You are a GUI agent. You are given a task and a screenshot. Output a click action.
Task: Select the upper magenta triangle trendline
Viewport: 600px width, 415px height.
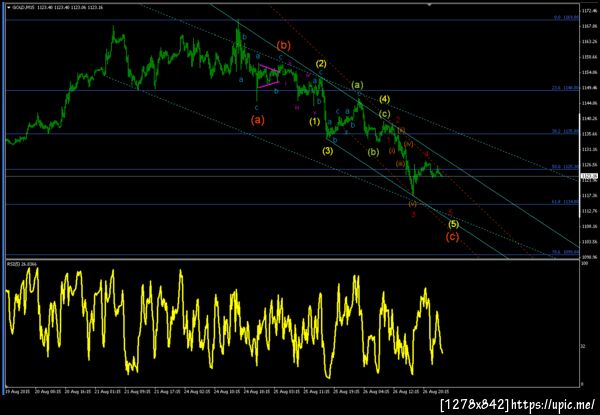click(x=270, y=68)
